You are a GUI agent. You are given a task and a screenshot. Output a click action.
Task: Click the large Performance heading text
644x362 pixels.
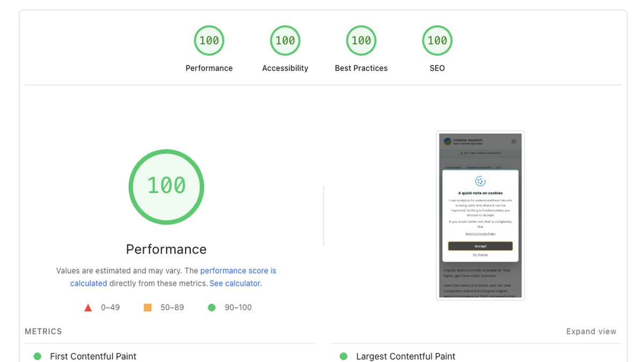[166, 249]
